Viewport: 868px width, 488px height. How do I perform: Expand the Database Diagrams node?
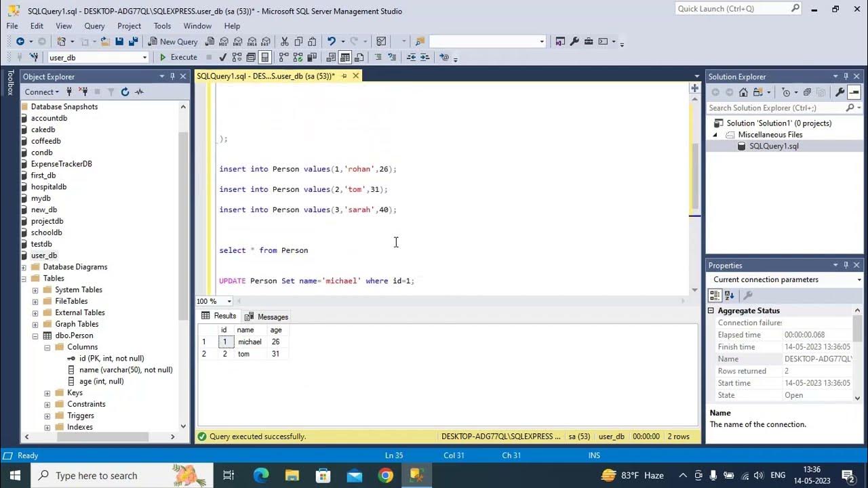coord(24,266)
